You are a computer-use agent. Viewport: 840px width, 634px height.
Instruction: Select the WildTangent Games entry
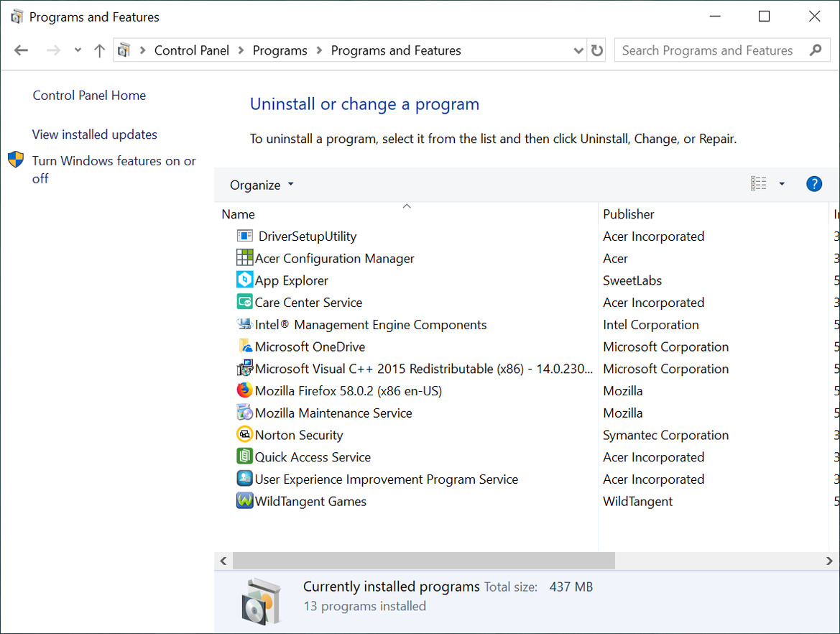coord(310,501)
